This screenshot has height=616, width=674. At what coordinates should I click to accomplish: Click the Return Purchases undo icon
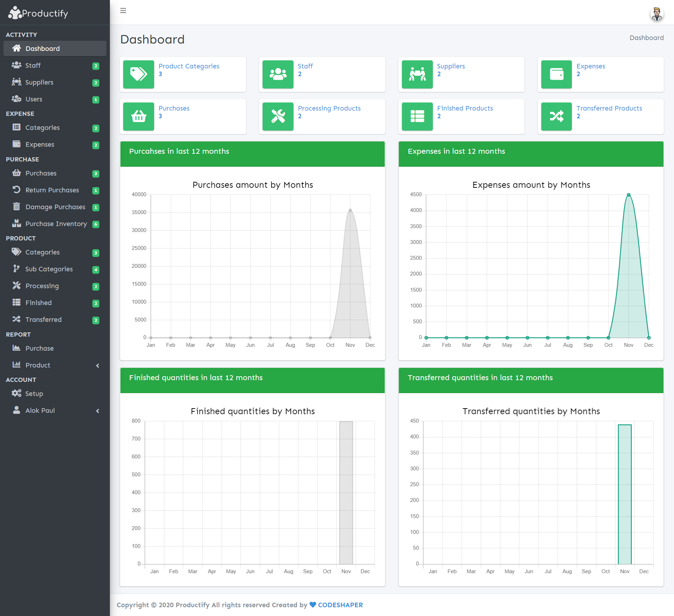[x=16, y=190]
